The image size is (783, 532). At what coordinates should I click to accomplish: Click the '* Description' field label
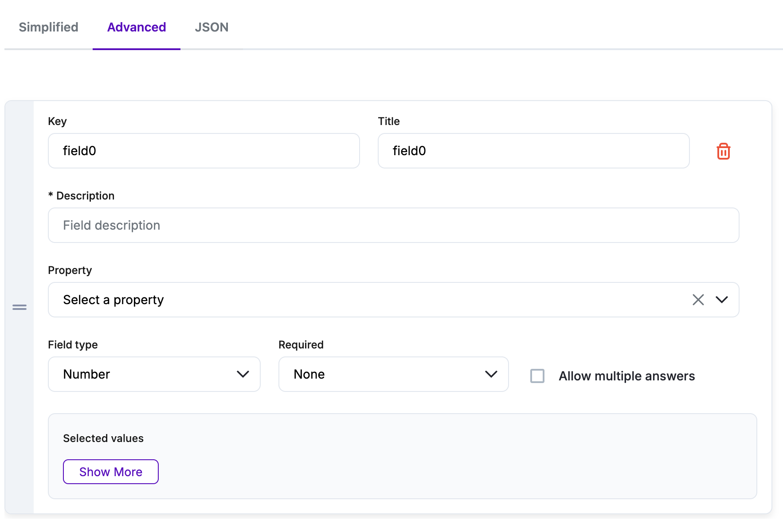[82, 196]
